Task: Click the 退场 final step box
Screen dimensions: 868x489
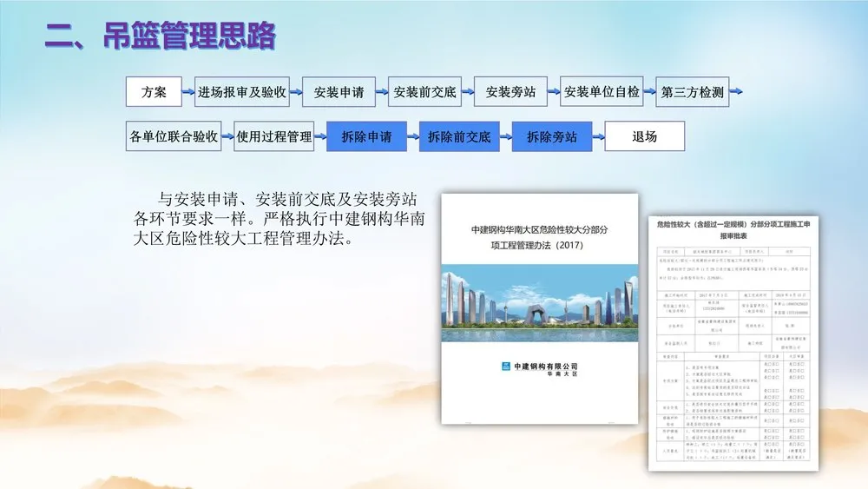Action: point(645,136)
